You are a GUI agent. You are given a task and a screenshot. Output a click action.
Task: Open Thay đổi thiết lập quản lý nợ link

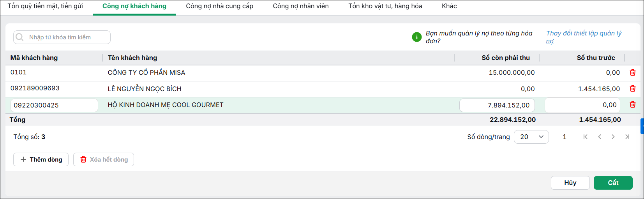pos(584,37)
